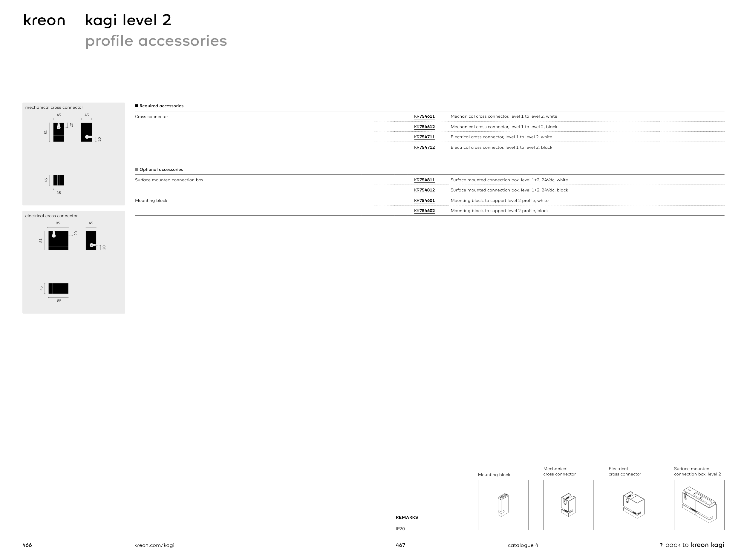
Task: Open product link KR754611
Action: coord(424,116)
